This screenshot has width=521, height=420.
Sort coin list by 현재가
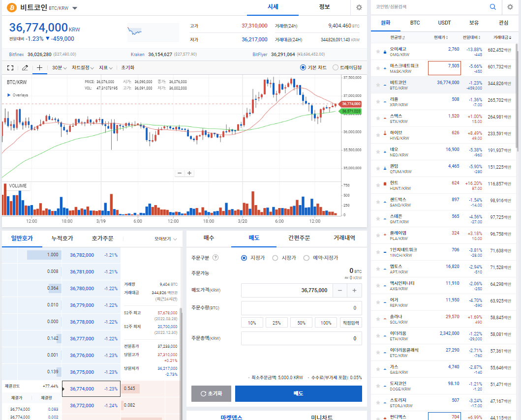[441, 37]
